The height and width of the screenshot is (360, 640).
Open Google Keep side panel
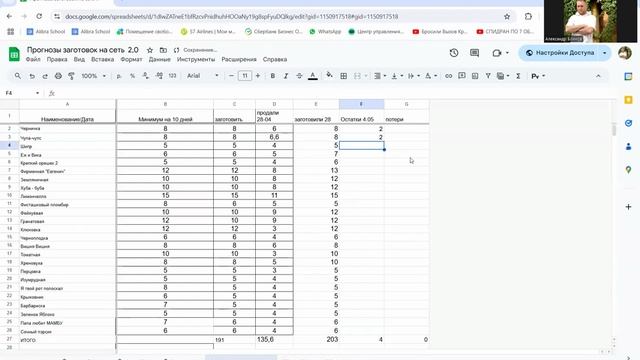629,100
